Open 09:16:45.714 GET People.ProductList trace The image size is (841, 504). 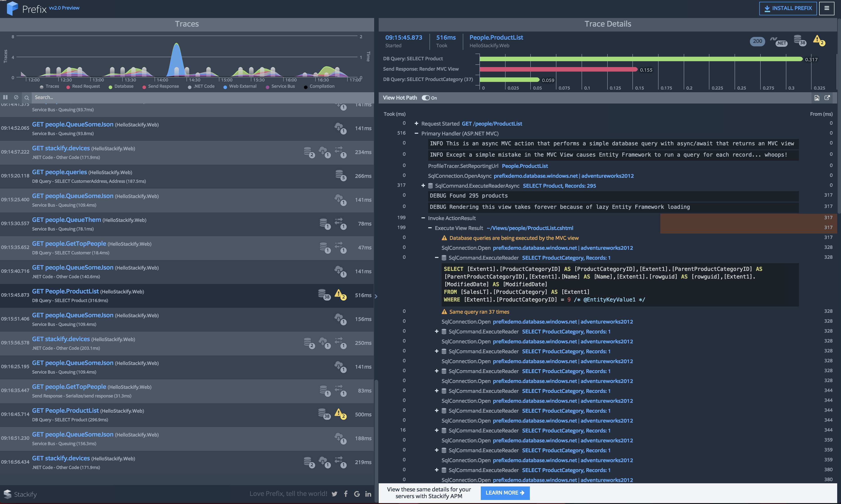pos(65,411)
